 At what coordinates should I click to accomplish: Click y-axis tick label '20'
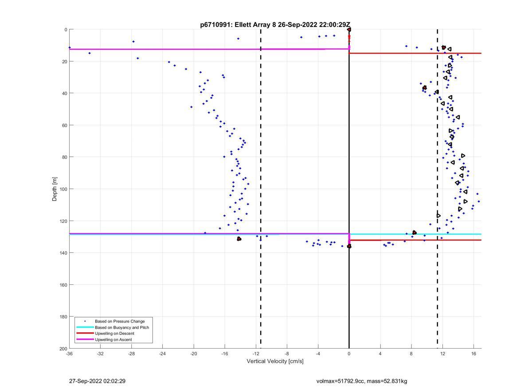click(64, 62)
